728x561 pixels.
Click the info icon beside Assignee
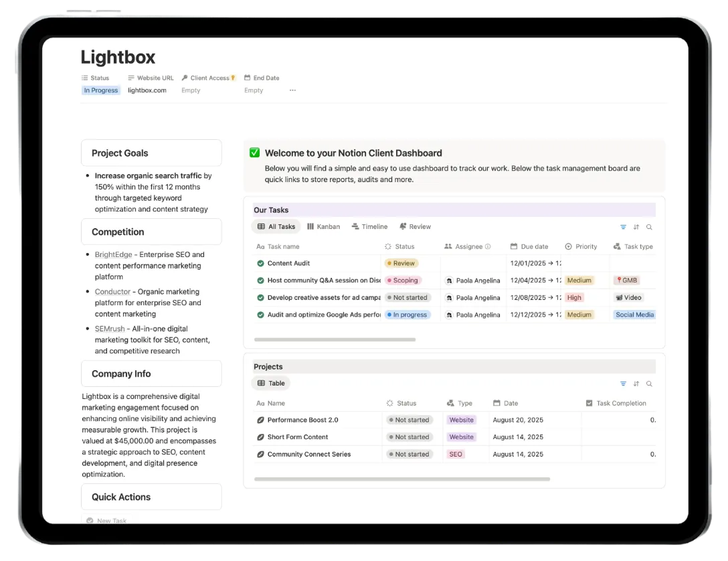tap(488, 246)
